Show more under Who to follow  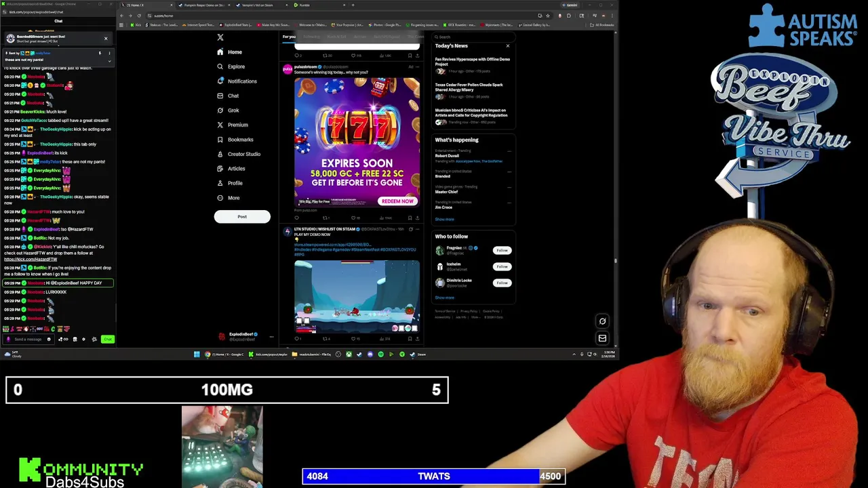coord(444,298)
